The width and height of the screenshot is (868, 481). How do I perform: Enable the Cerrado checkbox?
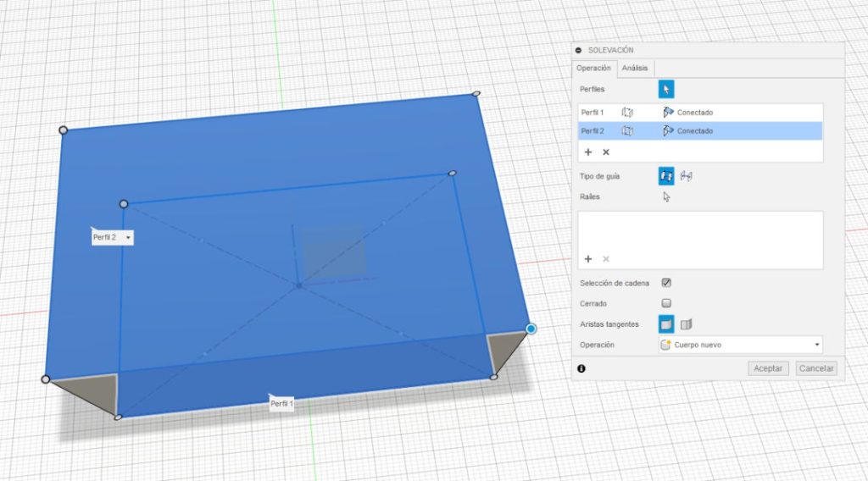666,303
